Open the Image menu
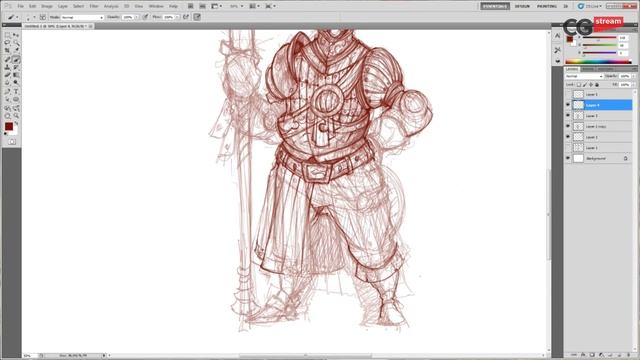640x360 pixels. tap(47, 6)
